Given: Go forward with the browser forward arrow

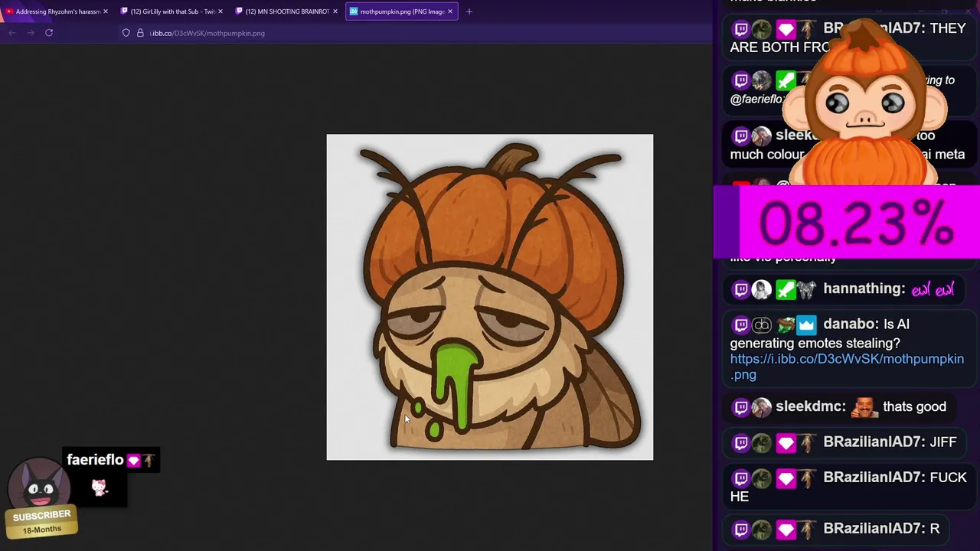Looking at the screenshot, I should pyautogui.click(x=31, y=33).
